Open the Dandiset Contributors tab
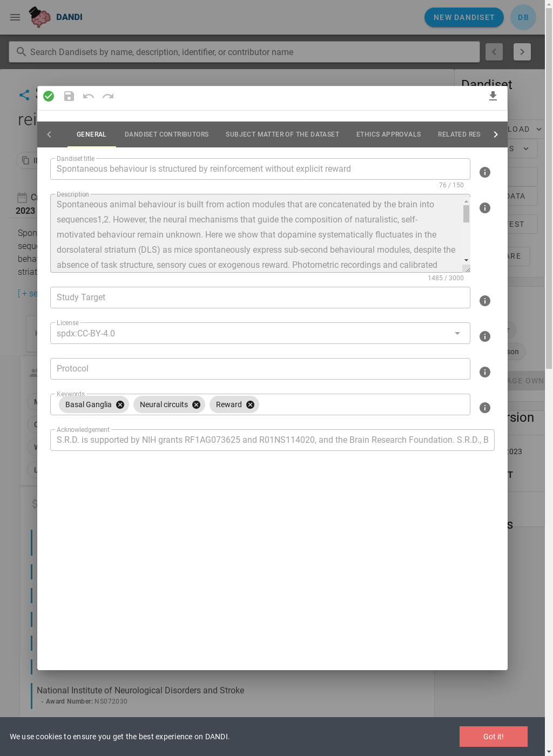This screenshot has height=756, width=553. coord(166,134)
